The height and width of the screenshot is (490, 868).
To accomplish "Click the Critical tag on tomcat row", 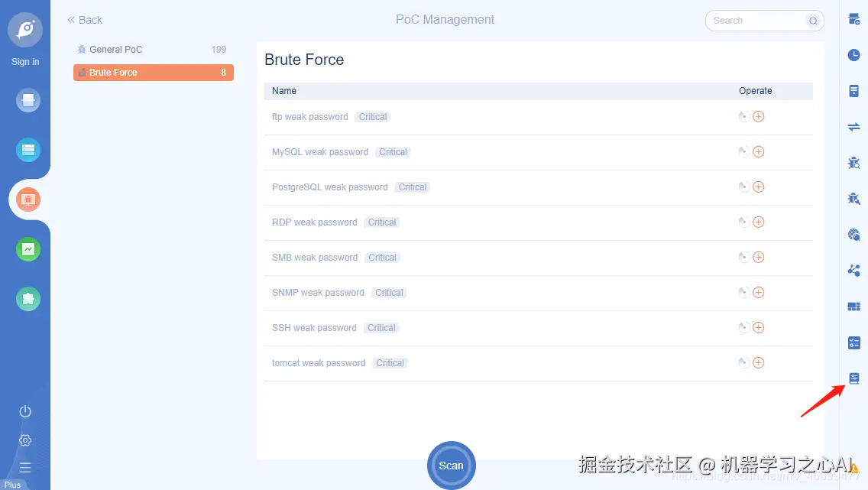I will (x=390, y=362).
